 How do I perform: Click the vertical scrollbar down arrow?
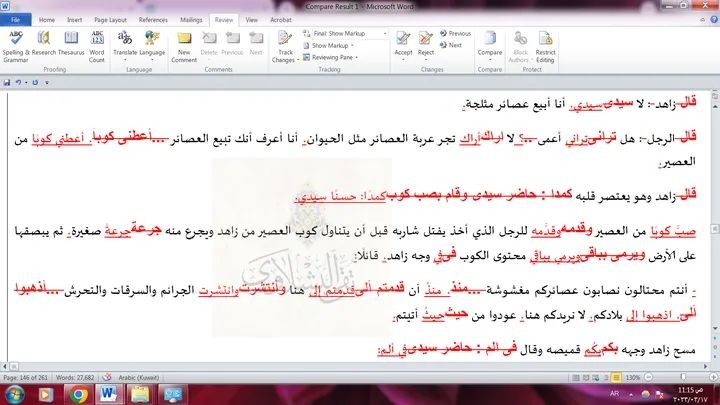715,329
